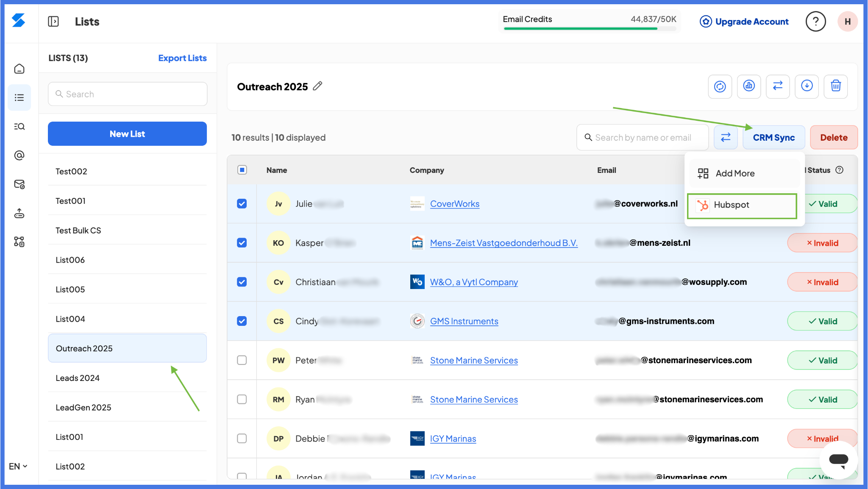Click the Export Lists link
The width and height of the screenshot is (868, 489).
click(182, 58)
